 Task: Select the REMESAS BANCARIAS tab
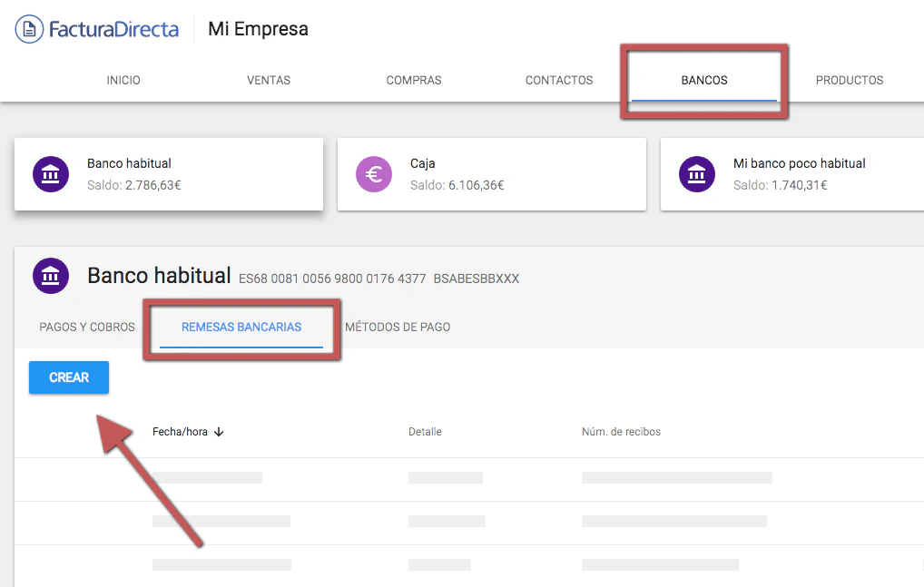tap(241, 327)
